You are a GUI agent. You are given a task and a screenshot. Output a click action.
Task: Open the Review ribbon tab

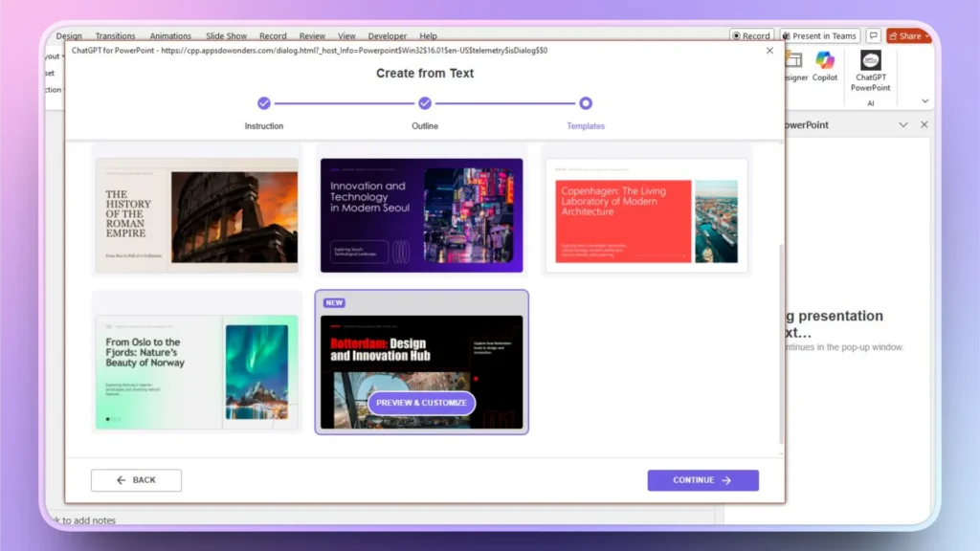(312, 35)
